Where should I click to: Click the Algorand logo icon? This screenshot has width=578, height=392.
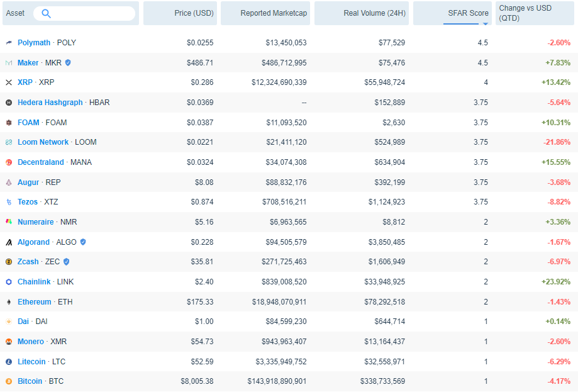pos(9,242)
